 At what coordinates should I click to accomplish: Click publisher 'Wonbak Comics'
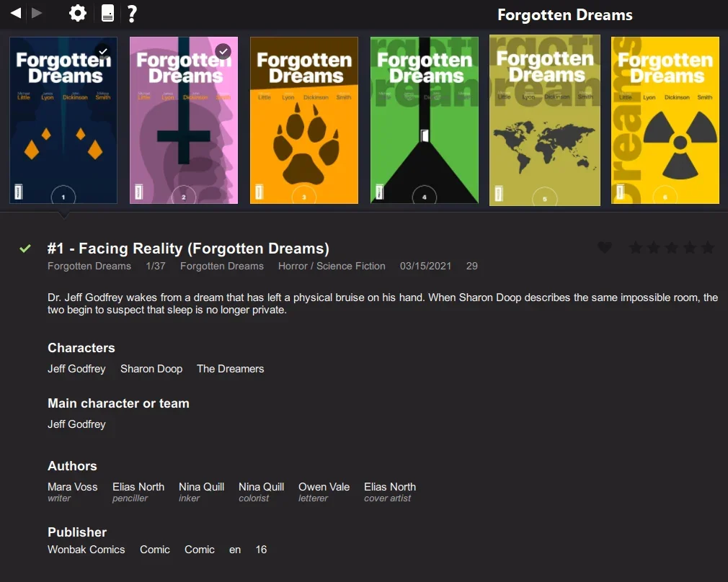click(x=86, y=550)
